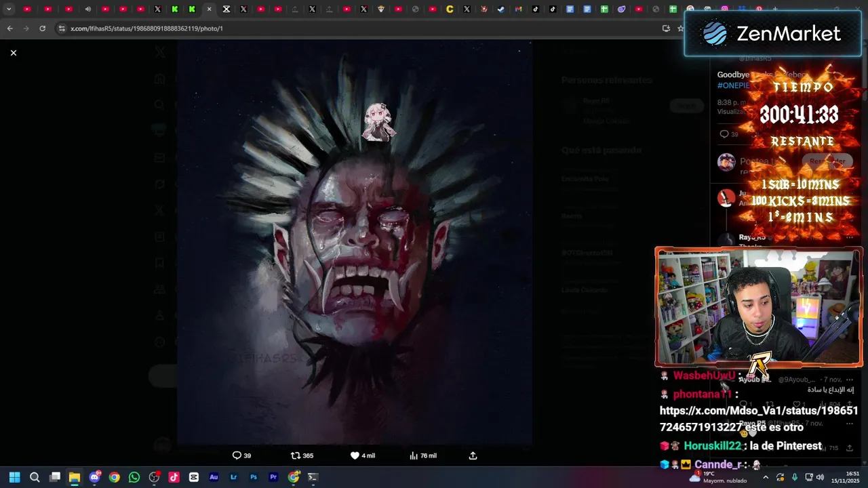Open CapCut from the taskbar
The width and height of the screenshot is (868, 488).
(194, 477)
